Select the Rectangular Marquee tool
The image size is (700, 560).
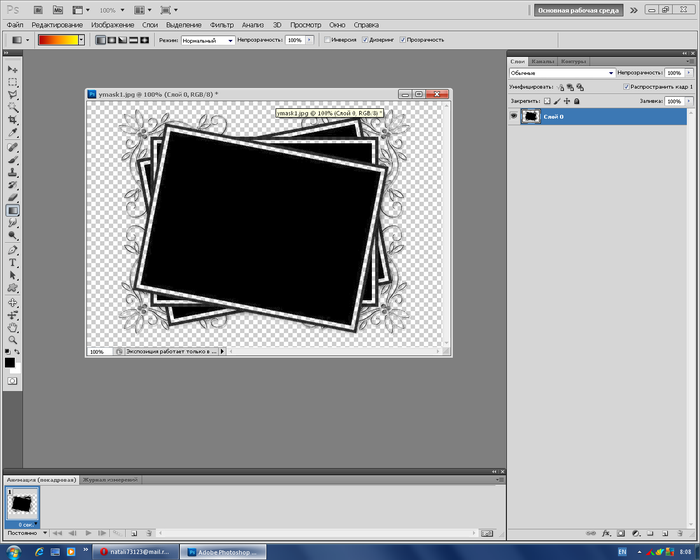click(x=12, y=82)
